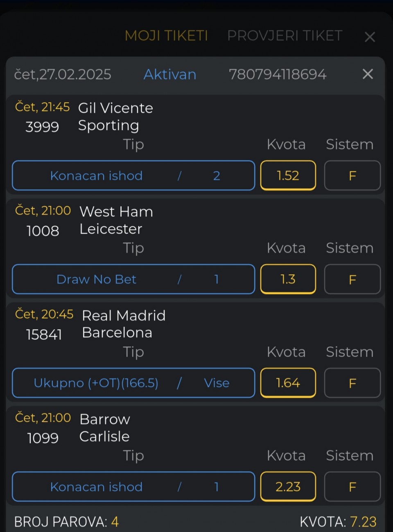This screenshot has width=393, height=532.
Task: Click the ticket number 780794118694
Action: [x=278, y=74]
